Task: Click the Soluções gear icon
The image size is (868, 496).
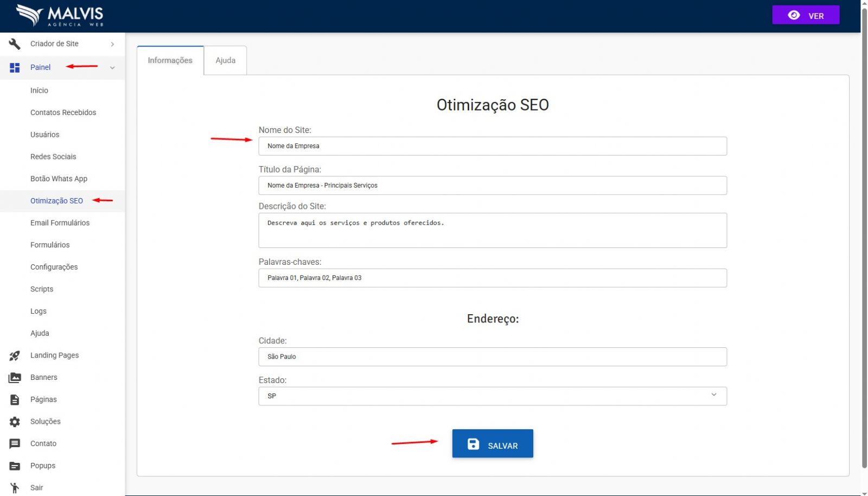Action: [x=15, y=422]
